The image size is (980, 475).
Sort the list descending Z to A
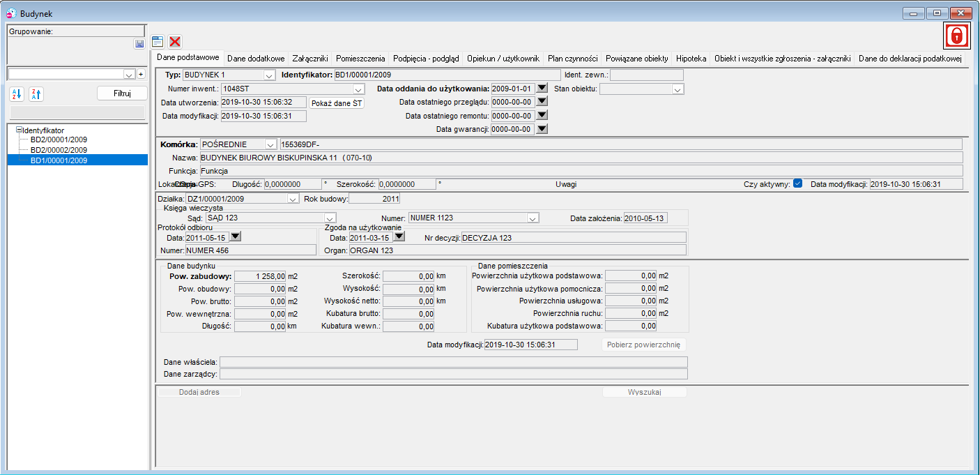pos(36,94)
